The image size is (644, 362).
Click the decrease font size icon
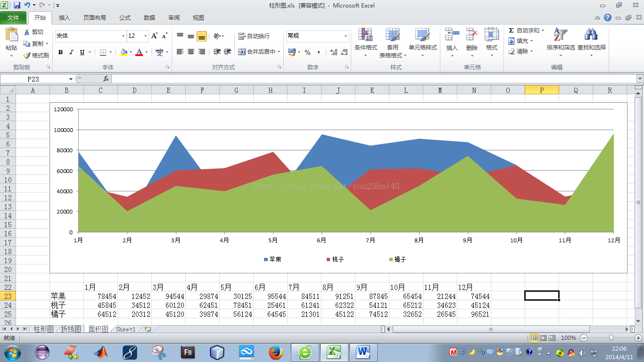[x=165, y=36]
